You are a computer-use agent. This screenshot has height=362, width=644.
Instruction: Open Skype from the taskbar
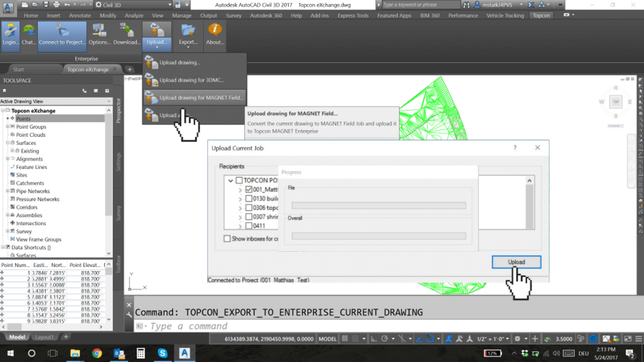click(x=163, y=353)
